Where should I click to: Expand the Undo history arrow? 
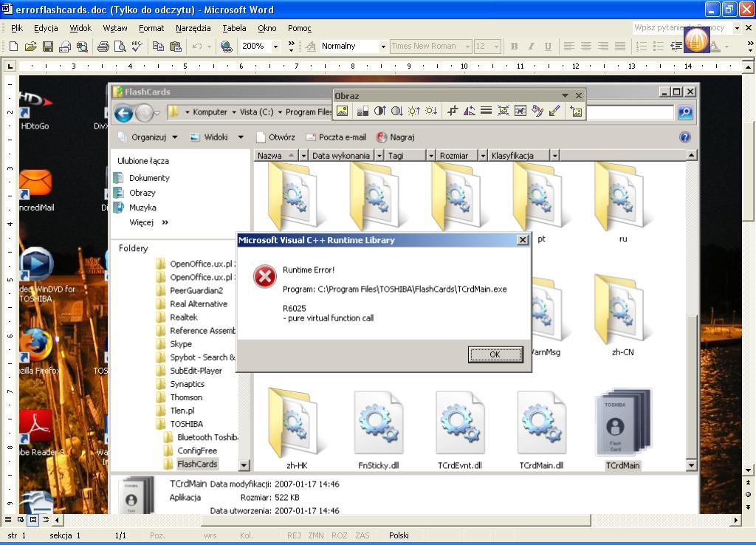click(209, 47)
